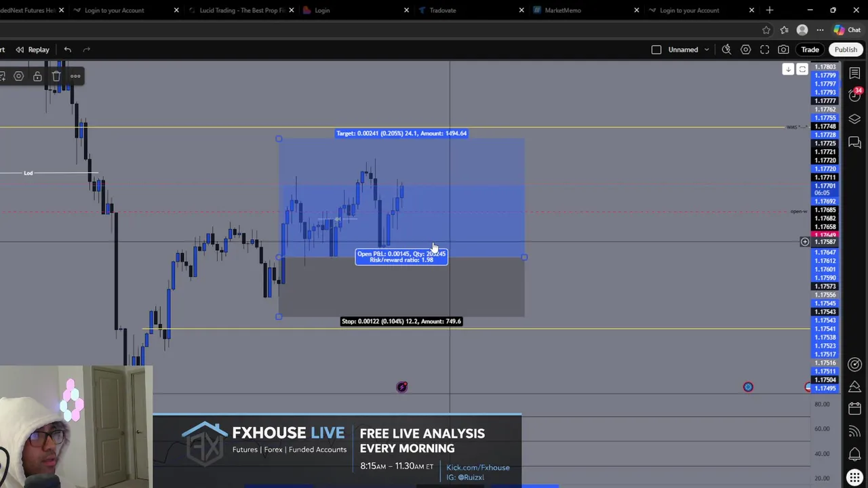Screen dimensions: 868x488
Task: Click the blue event marker on time axis
Action: pos(748,387)
